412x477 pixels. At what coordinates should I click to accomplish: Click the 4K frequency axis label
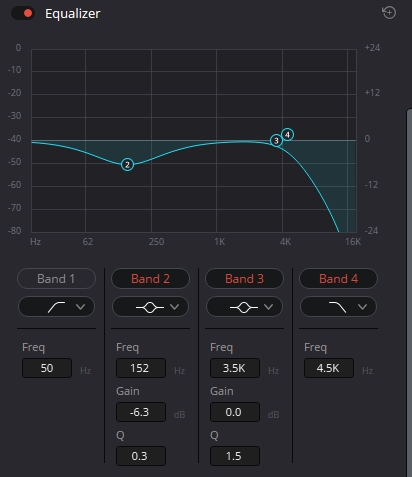click(285, 241)
